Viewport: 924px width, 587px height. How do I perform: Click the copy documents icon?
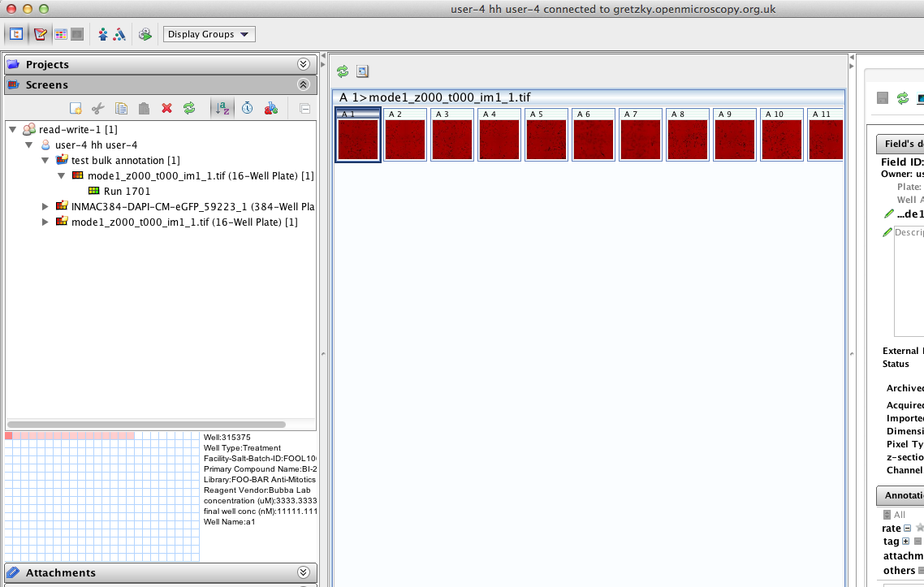click(x=121, y=108)
